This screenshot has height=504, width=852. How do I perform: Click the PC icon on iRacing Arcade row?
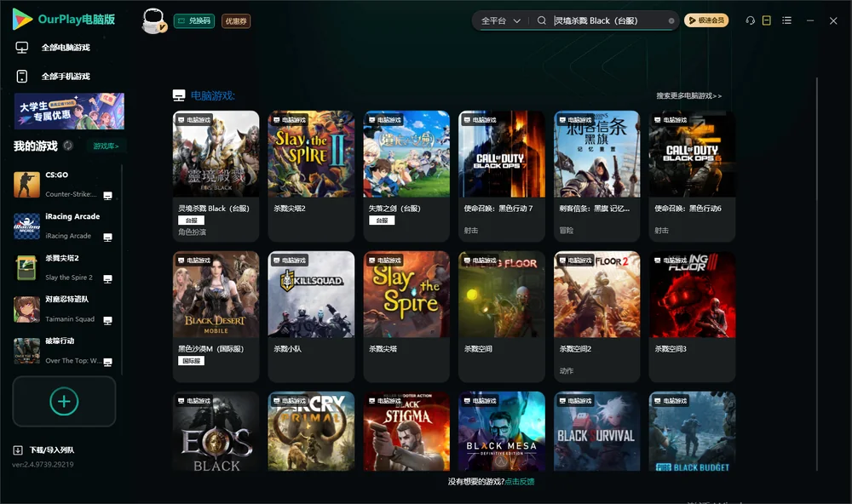[x=107, y=238]
